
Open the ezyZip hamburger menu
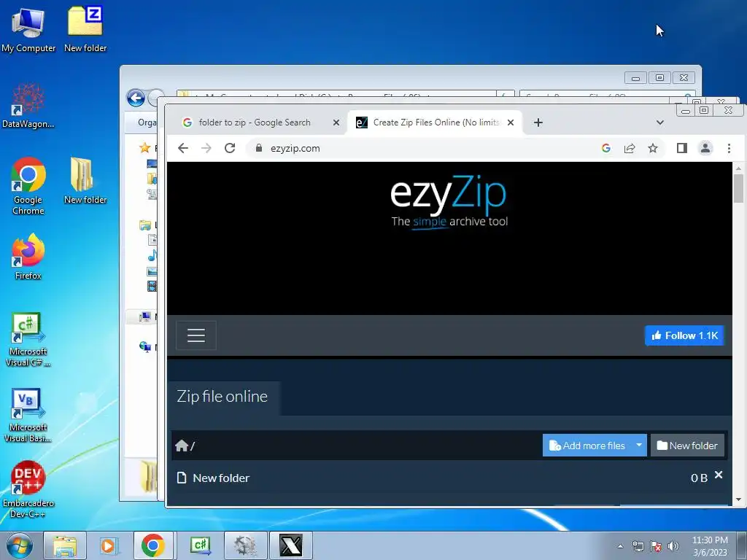click(x=196, y=335)
